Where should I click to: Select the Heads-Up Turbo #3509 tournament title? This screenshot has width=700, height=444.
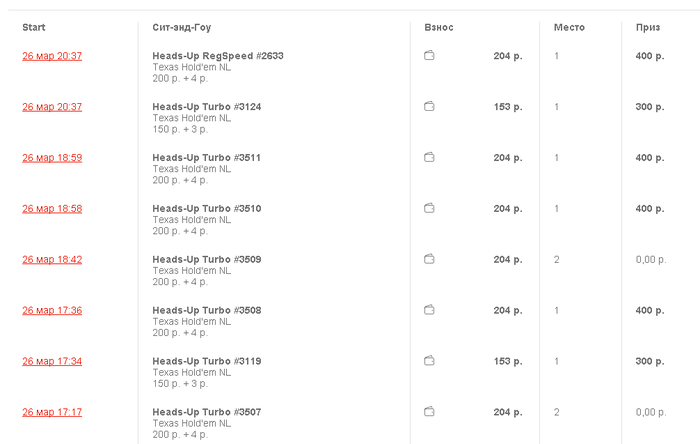207,259
